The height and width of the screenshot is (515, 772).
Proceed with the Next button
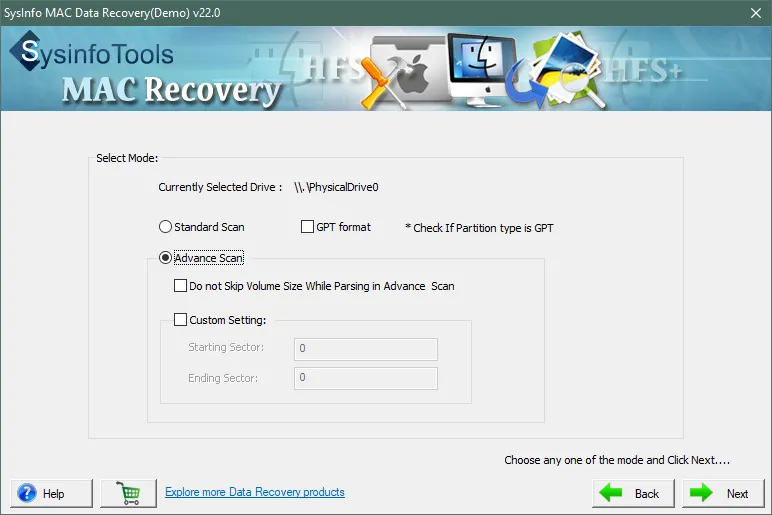tap(722, 493)
